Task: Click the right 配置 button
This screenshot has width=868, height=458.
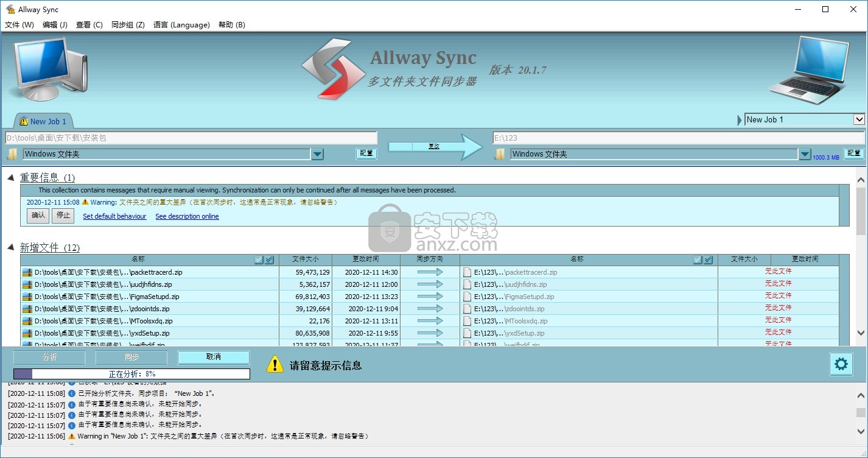Action: tap(853, 153)
